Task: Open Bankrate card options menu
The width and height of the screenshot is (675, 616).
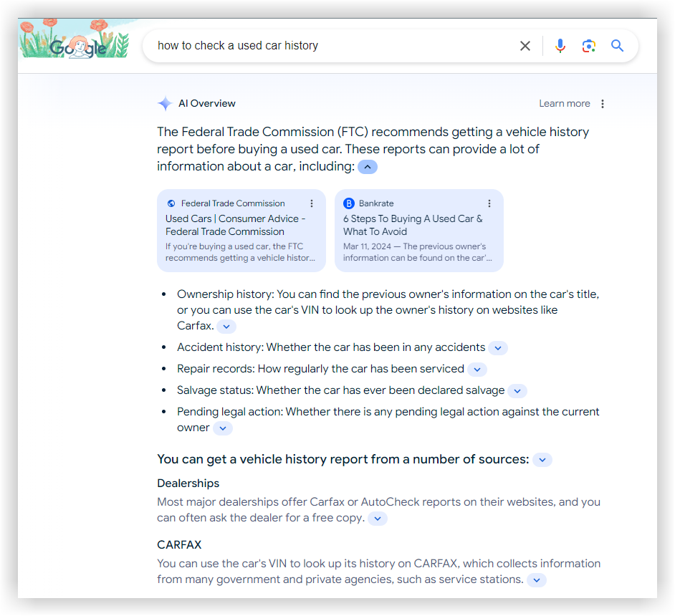Action: click(489, 203)
